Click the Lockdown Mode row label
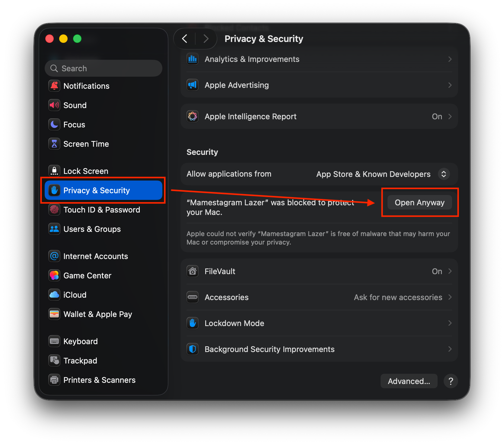The width and height of the screenshot is (504, 445). pyautogui.click(x=234, y=323)
